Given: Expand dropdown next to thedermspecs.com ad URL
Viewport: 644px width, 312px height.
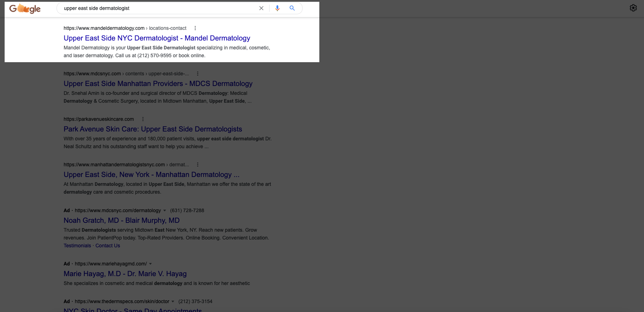Looking at the screenshot, I should [x=173, y=301].
